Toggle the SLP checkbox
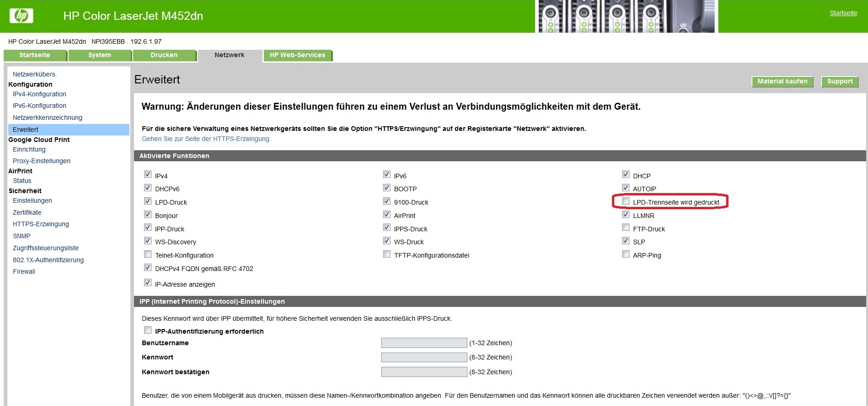The height and width of the screenshot is (406, 868). coord(626,241)
